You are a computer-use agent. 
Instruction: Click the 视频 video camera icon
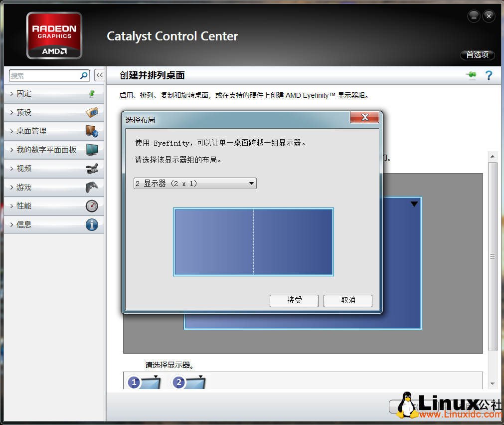[92, 169]
